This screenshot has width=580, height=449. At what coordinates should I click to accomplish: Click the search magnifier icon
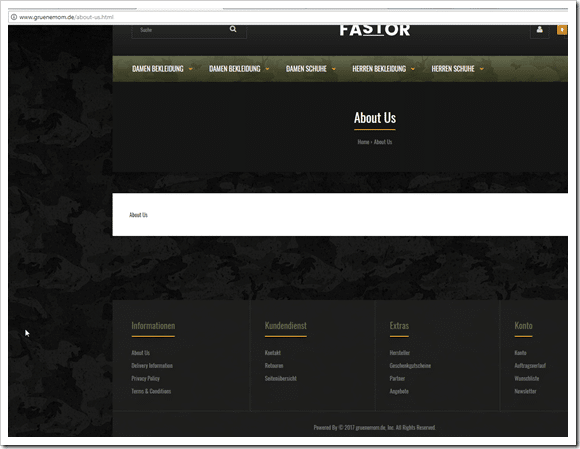click(233, 29)
